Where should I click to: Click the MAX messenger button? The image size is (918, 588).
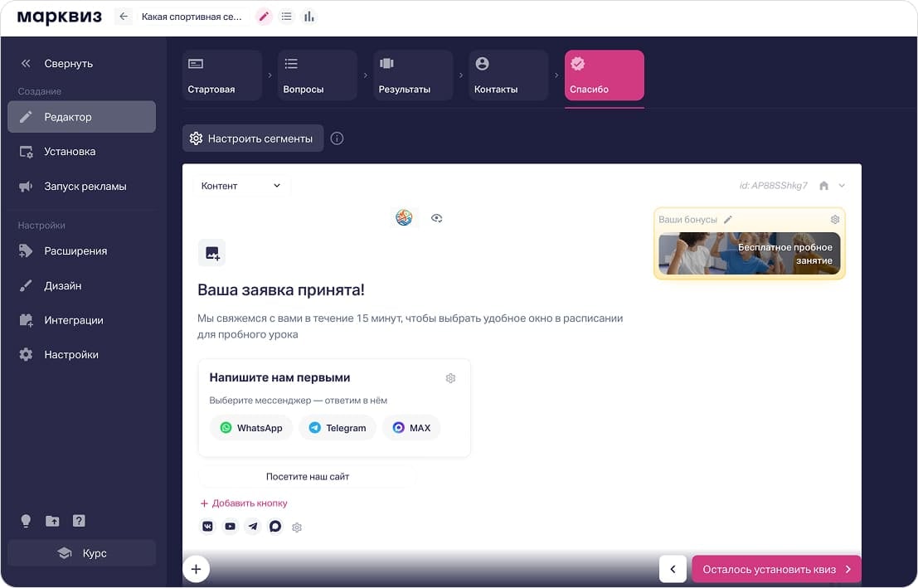pyautogui.click(x=411, y=428)
